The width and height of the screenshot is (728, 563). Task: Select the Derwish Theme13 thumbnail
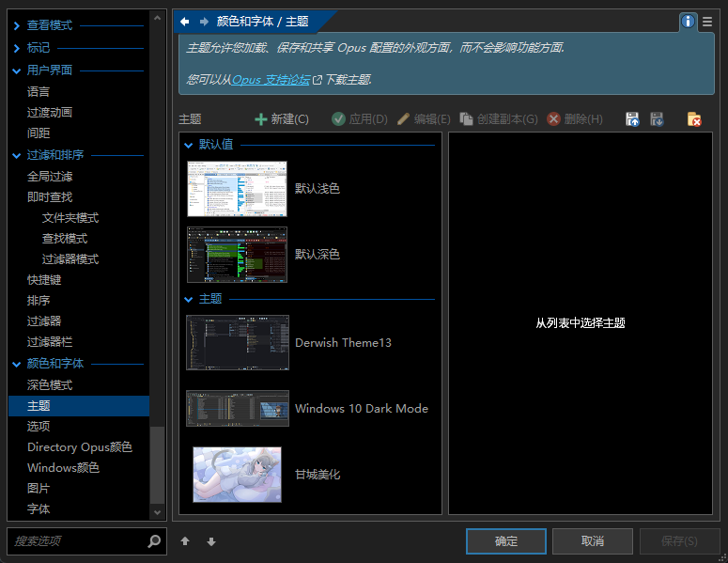tap(238, 343)
